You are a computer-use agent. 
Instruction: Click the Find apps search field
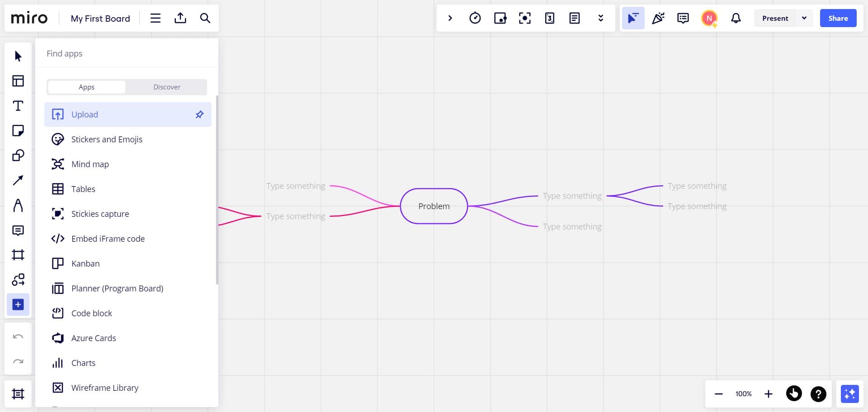127,53
